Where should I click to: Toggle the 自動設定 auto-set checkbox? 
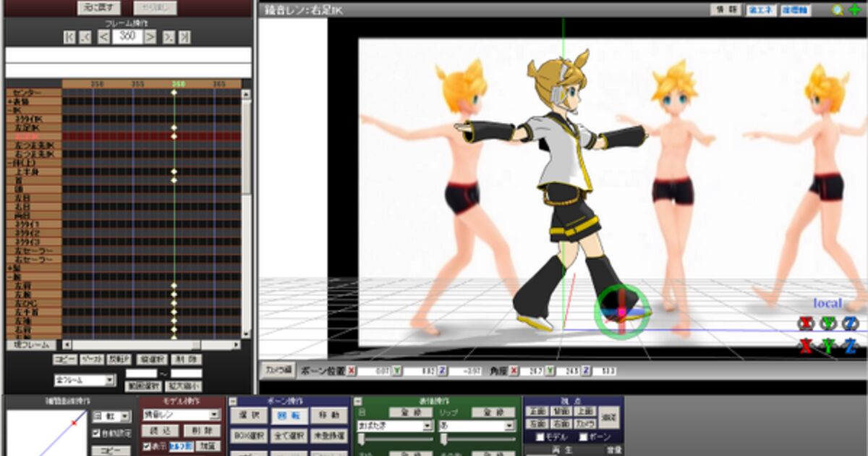coord(96,433)
